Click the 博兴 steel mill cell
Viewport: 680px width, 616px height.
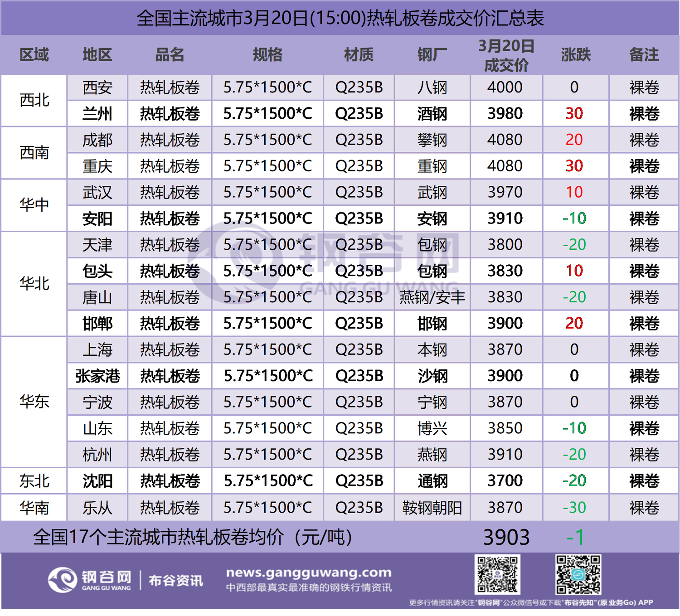(432, 429)
